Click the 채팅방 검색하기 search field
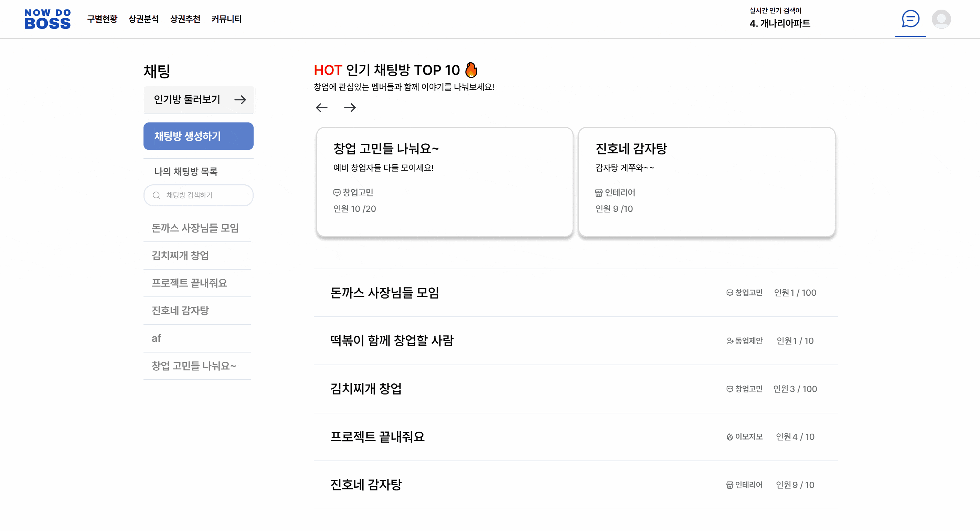980x531 pixels. (205, 195)
